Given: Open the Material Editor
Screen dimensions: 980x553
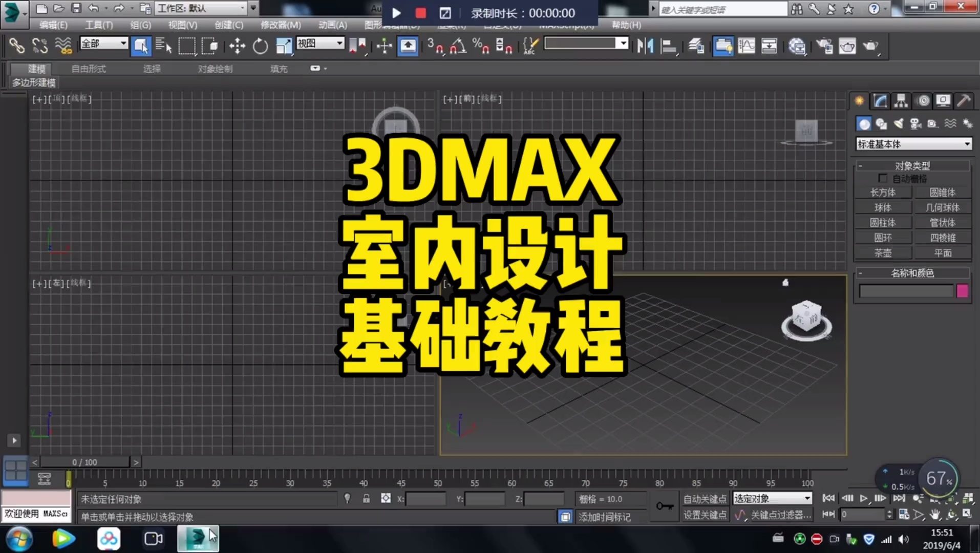Looking at the screenshot, I should (797, 46).
